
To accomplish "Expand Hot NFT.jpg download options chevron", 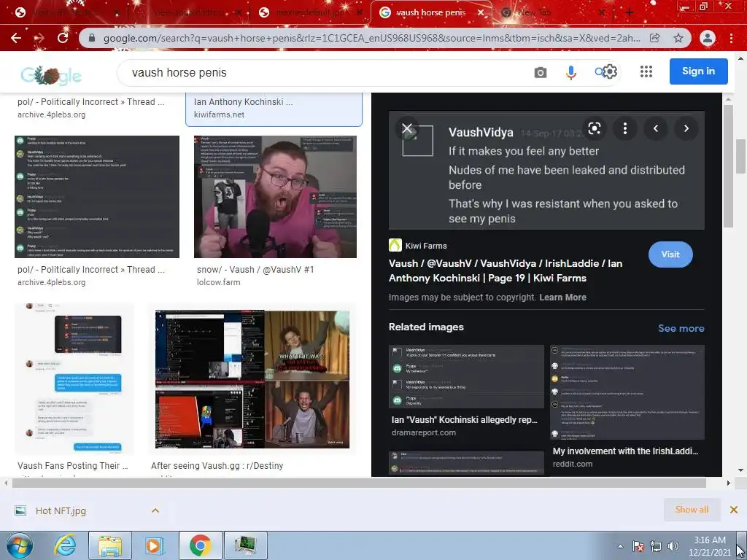I will point(155,510).
